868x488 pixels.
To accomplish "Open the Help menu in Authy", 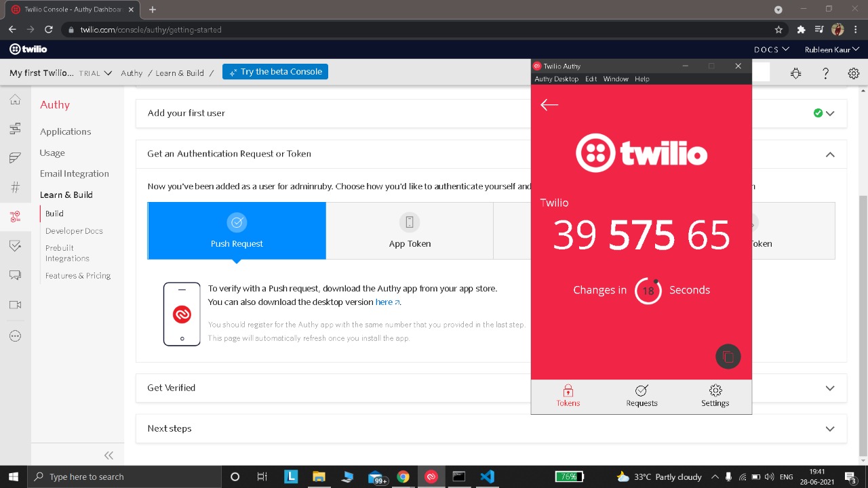I will [x=642, y=79].
